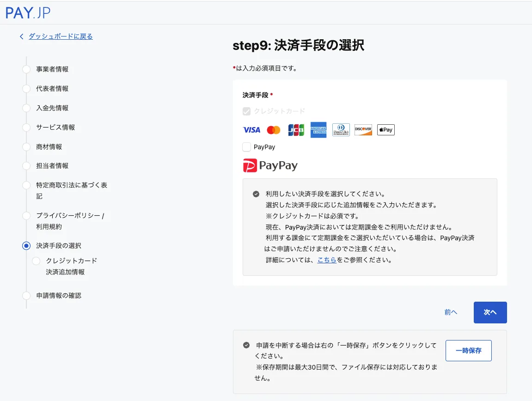Click the Diners Club icon

pos(341,130)
